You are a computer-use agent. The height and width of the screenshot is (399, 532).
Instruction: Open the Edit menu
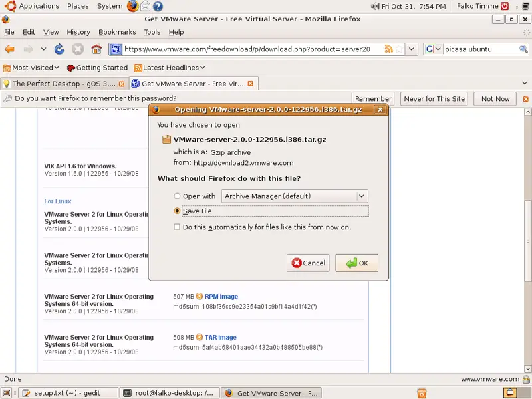(x=29, y=32)
